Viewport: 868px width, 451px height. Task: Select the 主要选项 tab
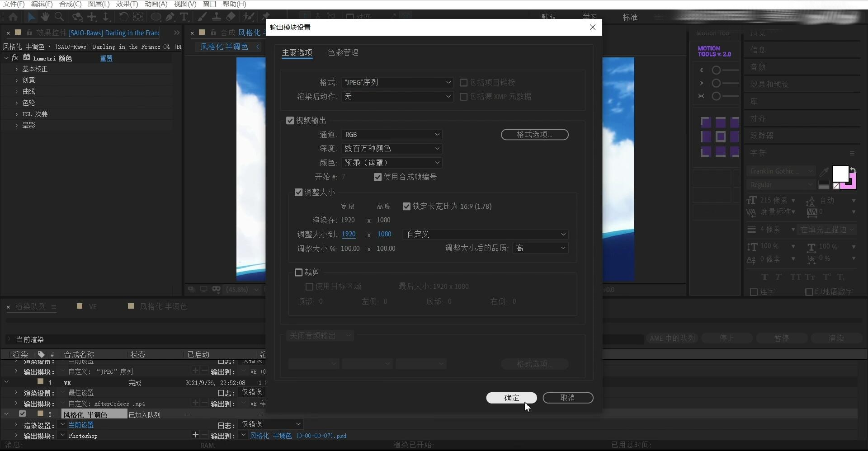297,53
